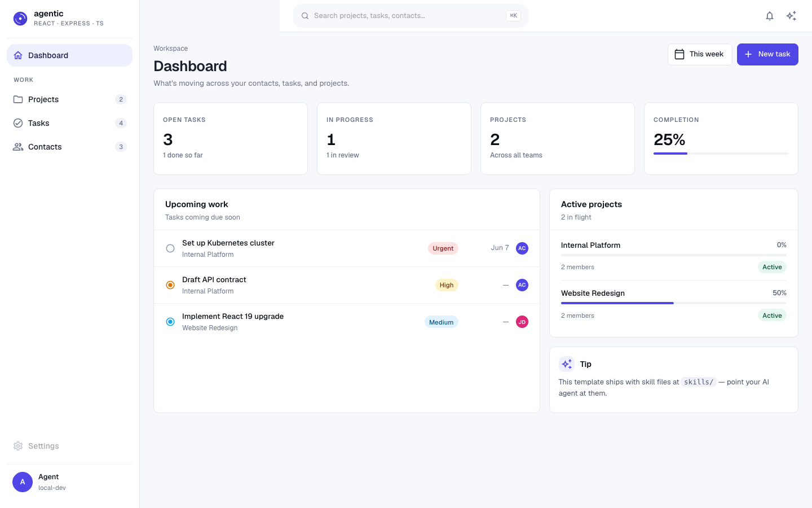Go to Tasks in the sidebar
The width and height of the screenshot is (812, 508).
[x=69, y=123]
